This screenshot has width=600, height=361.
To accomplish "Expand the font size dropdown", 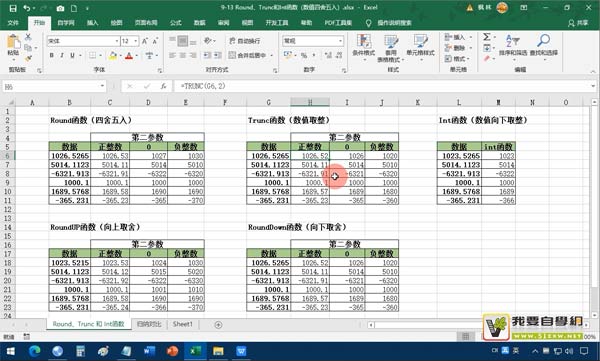I will (135, 41).
